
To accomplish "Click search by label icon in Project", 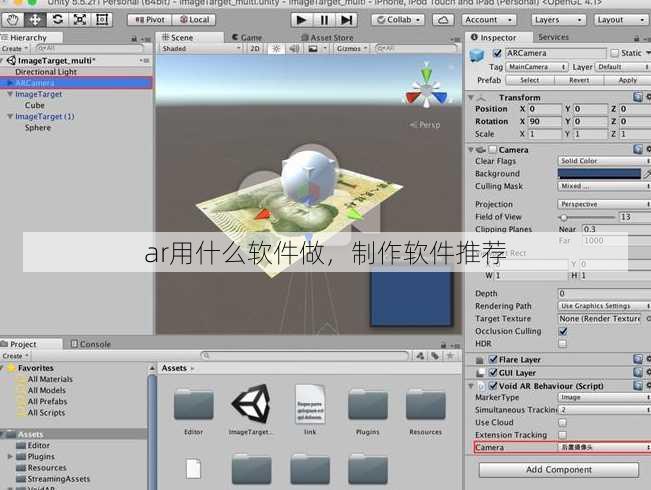I will (435, 356).
